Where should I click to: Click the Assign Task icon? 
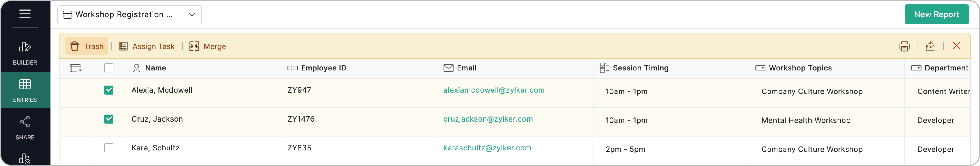pyautogui.click(x=123, y=47)
